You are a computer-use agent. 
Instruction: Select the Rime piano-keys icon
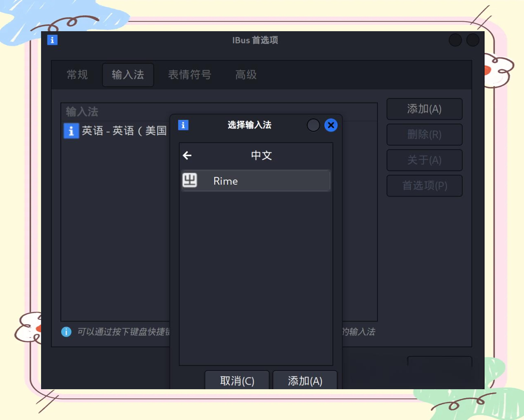pyautogui.click(x=189, y=180)
